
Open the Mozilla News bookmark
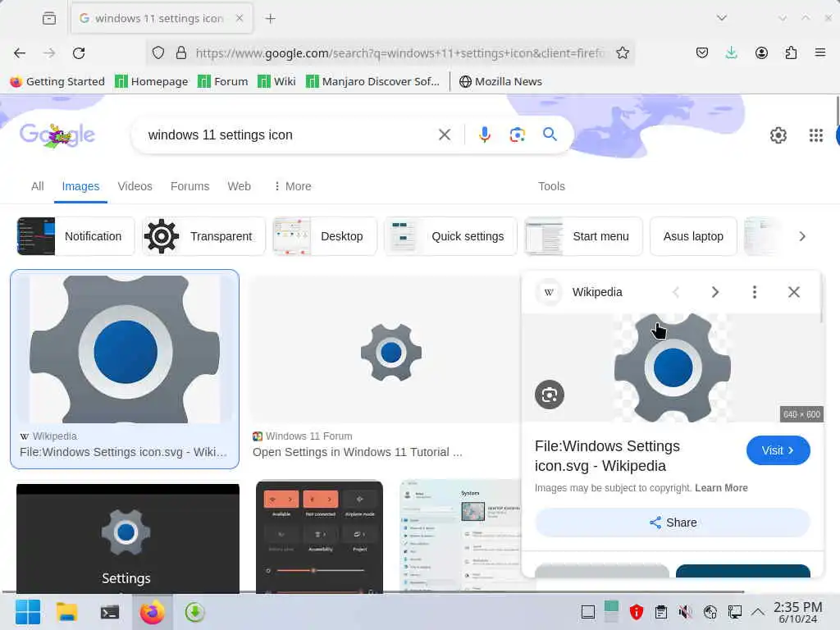point(500,81)
